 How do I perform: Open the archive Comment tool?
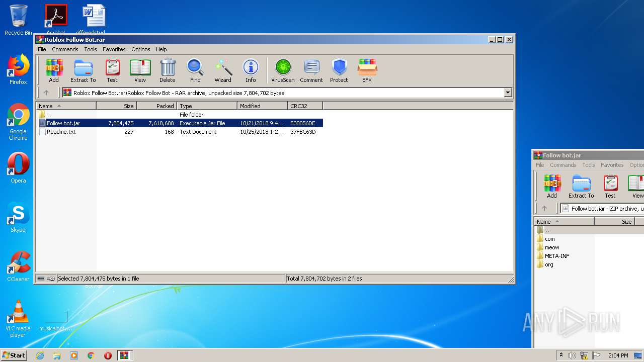click(311, 71)
